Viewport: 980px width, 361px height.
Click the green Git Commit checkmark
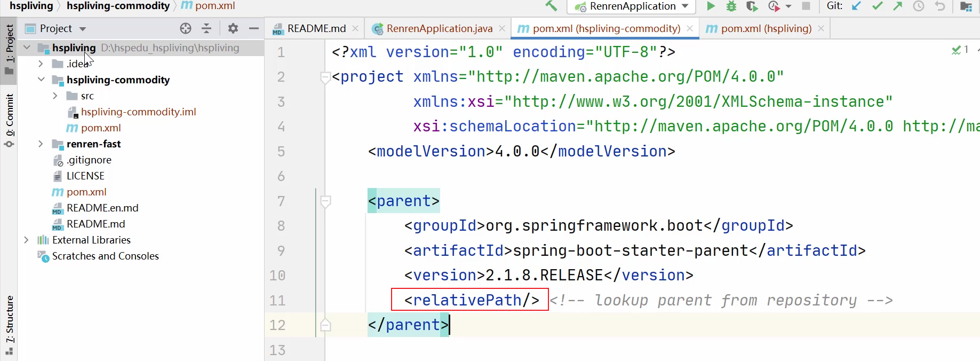(877, 6)
